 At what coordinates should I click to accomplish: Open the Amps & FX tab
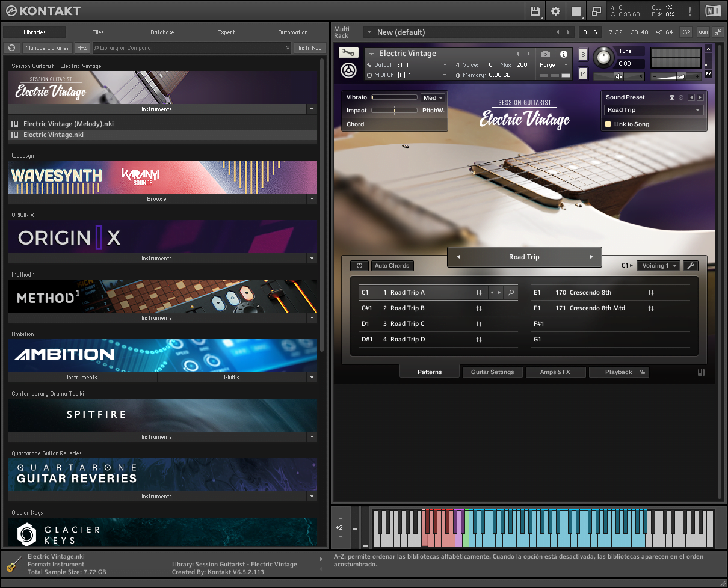click(555, 372)
